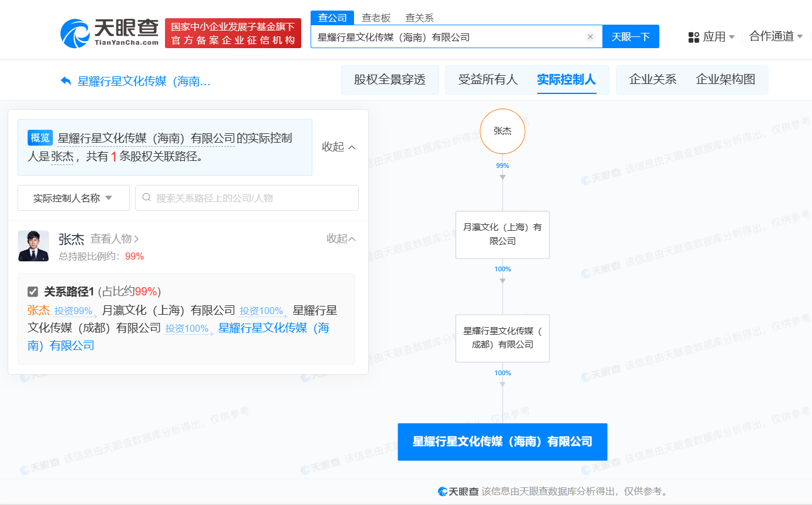This screenshot has height=505, width=812.
Task: Switch to the 查公司 search tab
Action: pos(332,18)
